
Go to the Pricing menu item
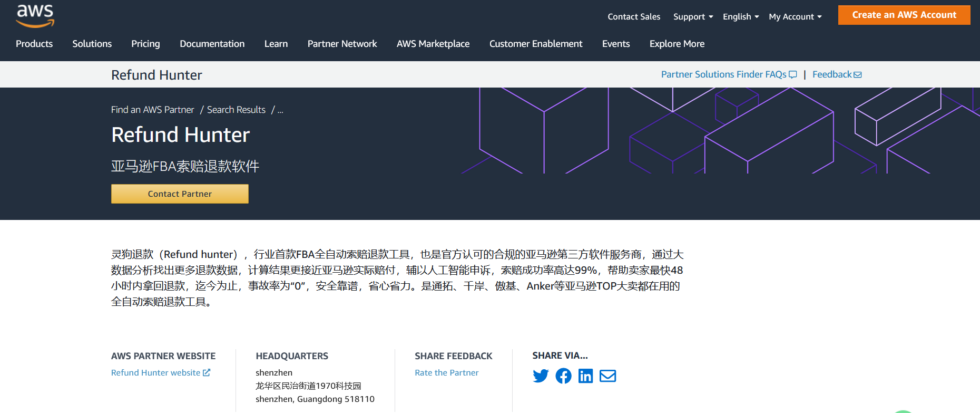point(145,44)
